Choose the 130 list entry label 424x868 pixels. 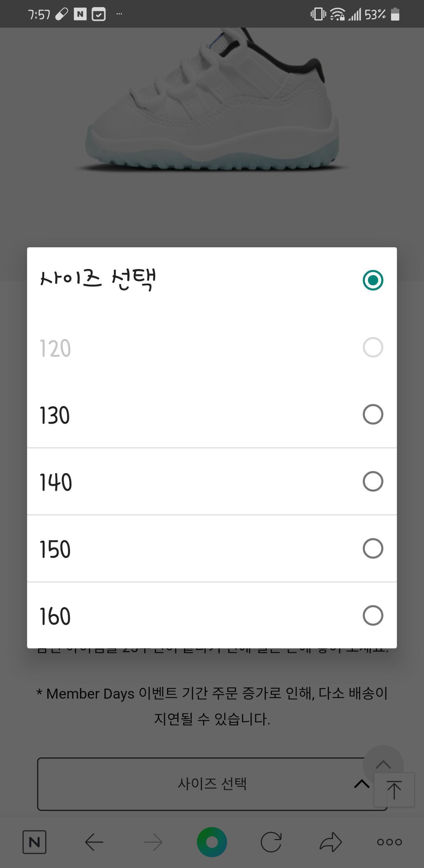[x=55, y=415]
